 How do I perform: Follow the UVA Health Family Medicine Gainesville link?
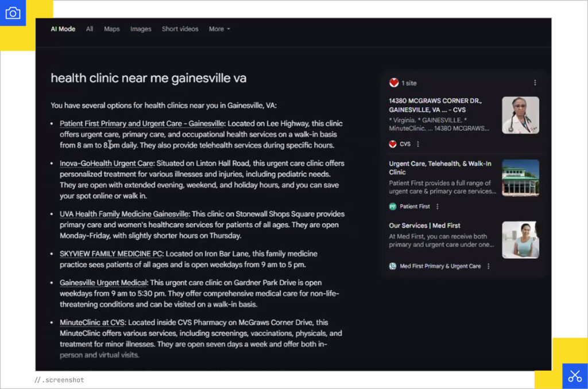124,214
